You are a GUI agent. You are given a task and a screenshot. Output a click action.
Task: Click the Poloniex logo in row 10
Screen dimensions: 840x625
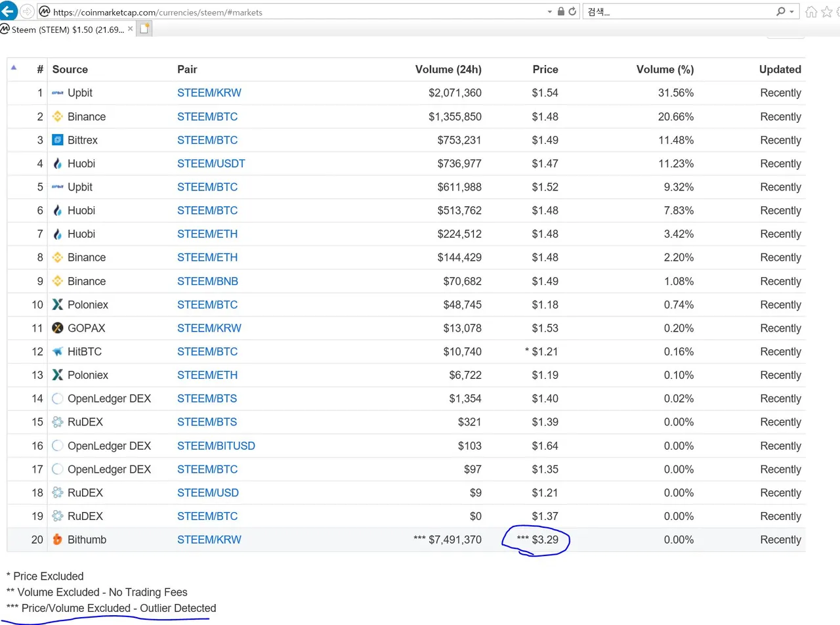point(57,305)
